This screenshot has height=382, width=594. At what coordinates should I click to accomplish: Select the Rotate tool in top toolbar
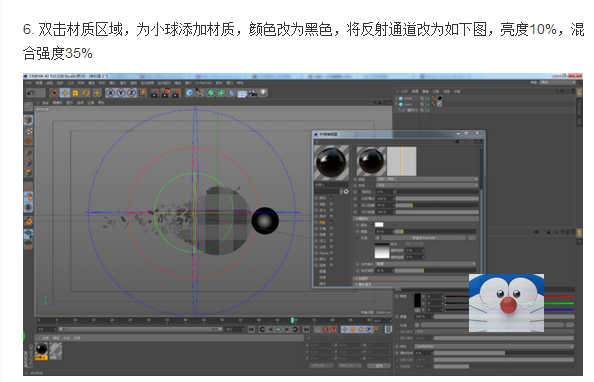[x=86, y=93]
